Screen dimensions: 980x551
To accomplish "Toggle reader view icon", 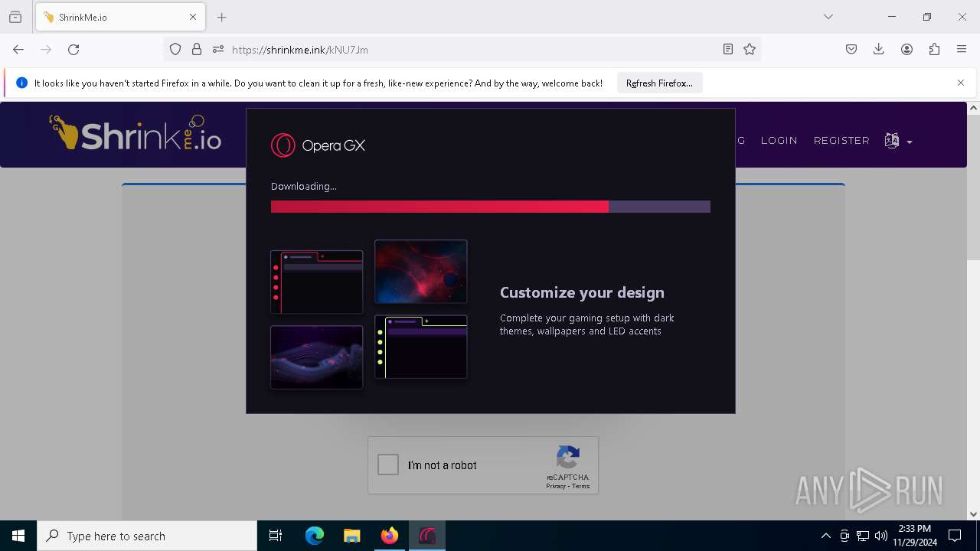I will [x=728, y=49].
